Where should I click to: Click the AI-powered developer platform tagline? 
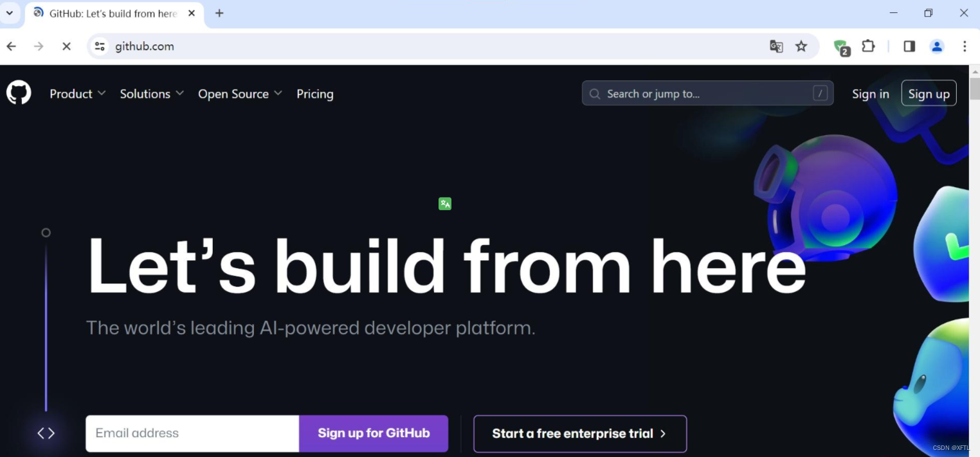point(311,328)
